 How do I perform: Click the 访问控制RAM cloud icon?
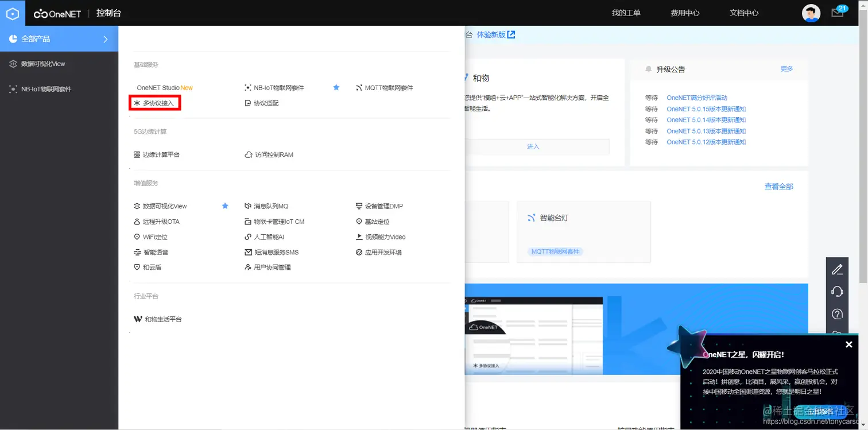pos(248,155)
